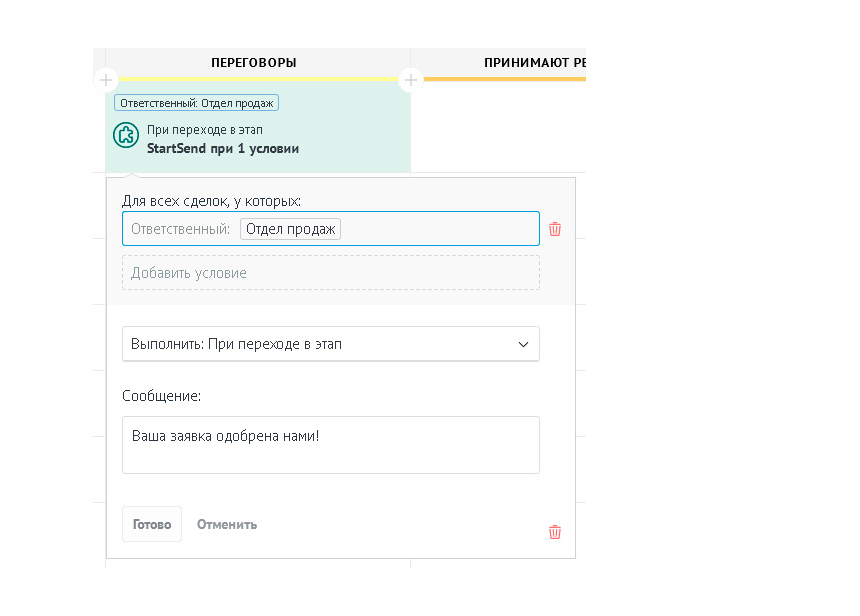Click the Отменить link

[227, 524]
